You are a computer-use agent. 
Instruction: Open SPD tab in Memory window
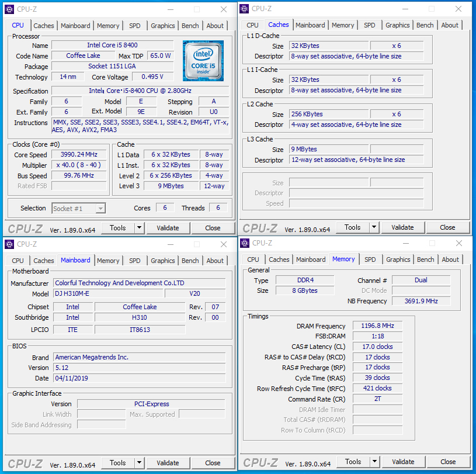370,260
